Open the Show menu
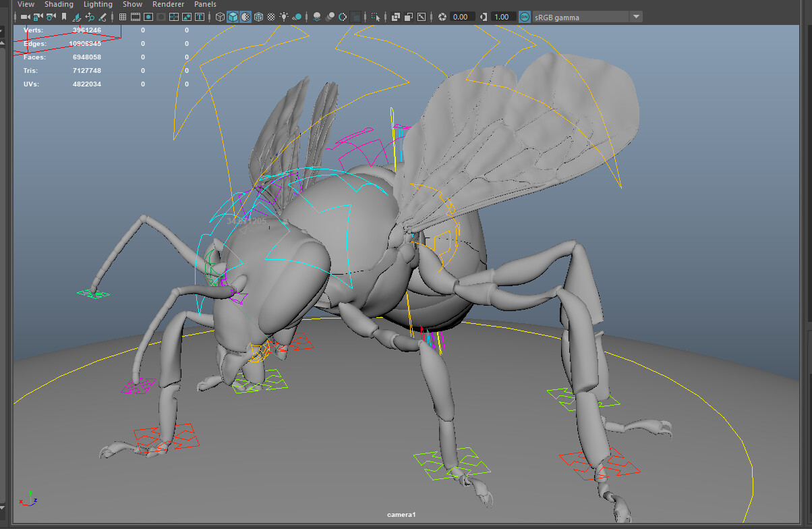812x529 pixels. click(x=132, y=4)
